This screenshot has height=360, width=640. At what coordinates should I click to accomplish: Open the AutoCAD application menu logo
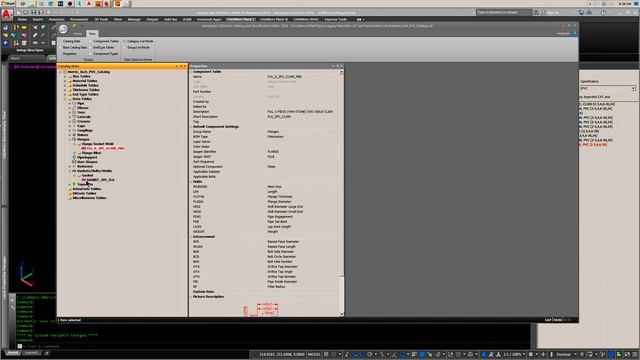7,14
